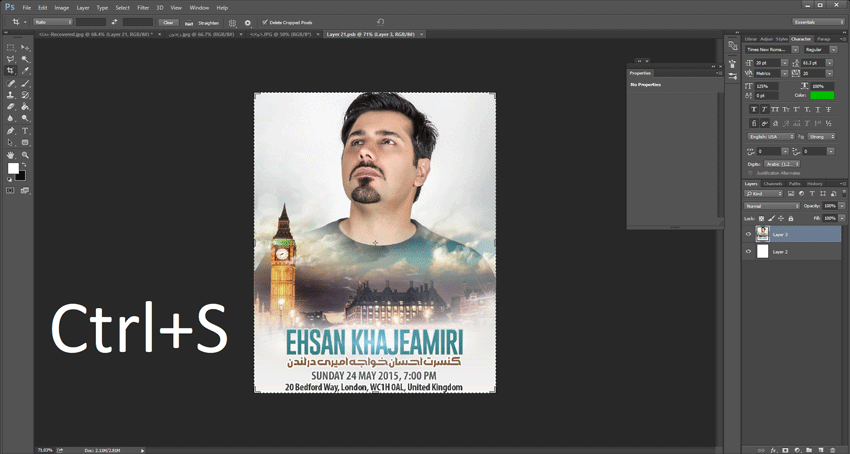Open additional crop settings gear
This screenshot has height=454, width=850.
click(248, 23)
